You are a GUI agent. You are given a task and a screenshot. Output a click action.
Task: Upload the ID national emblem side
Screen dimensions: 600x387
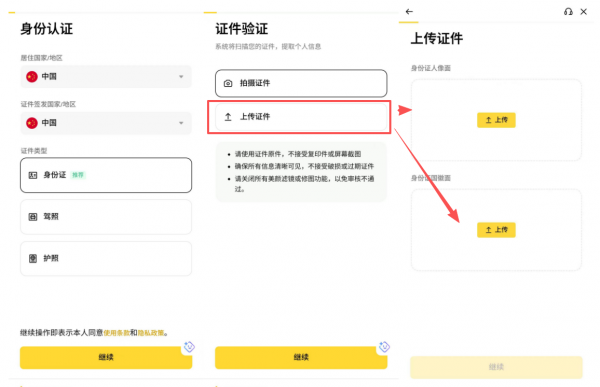pyautogui.click(x=496, y=230)
